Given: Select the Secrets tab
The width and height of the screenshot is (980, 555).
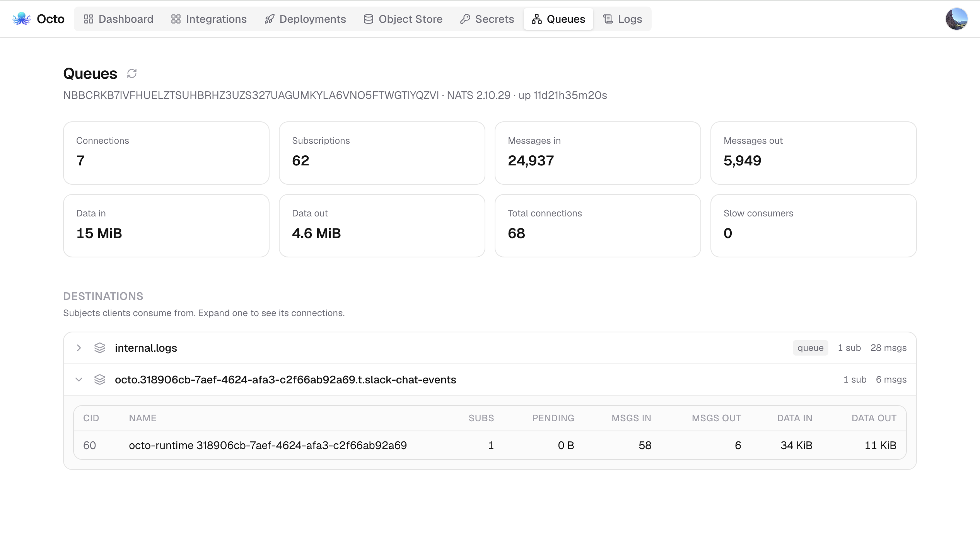Looking at the screenshot, I should click(x=487, y=19).
